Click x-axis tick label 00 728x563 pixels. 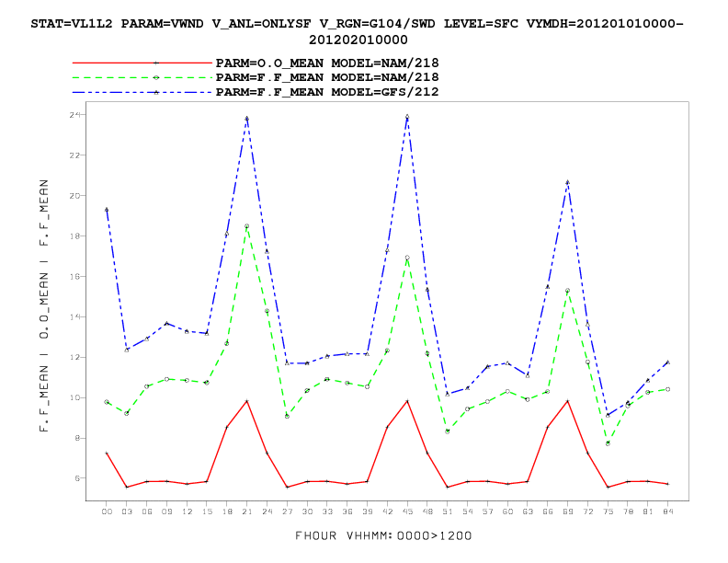107,511
